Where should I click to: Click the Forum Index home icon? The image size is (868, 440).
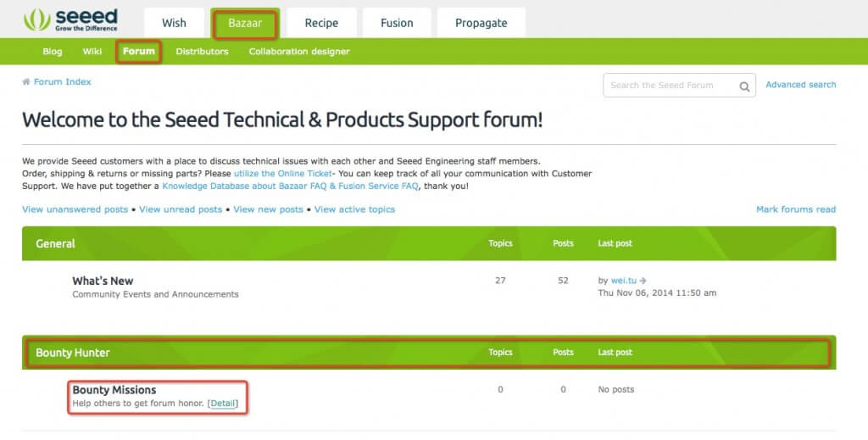coord(26,82)
